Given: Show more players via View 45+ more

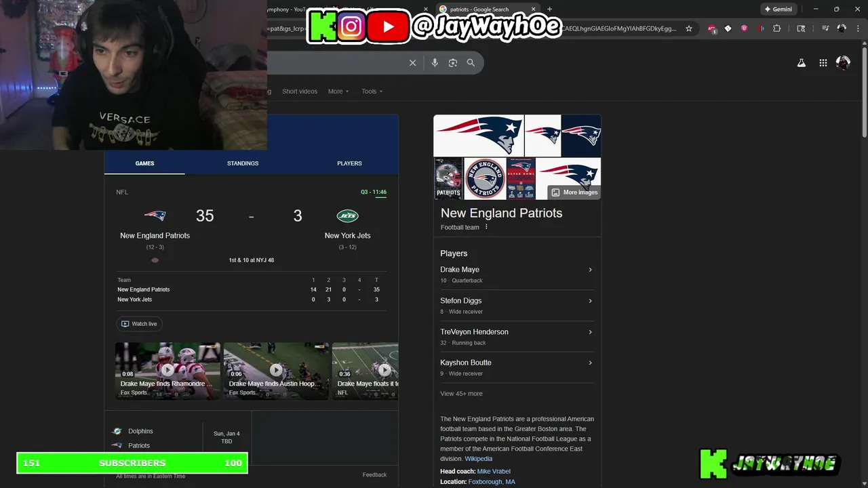Looking at the screenshot, I should point(461,394).
